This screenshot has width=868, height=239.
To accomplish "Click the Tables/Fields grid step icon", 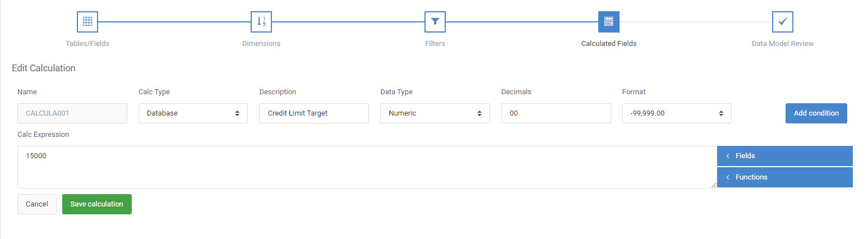I will (87, 22).
